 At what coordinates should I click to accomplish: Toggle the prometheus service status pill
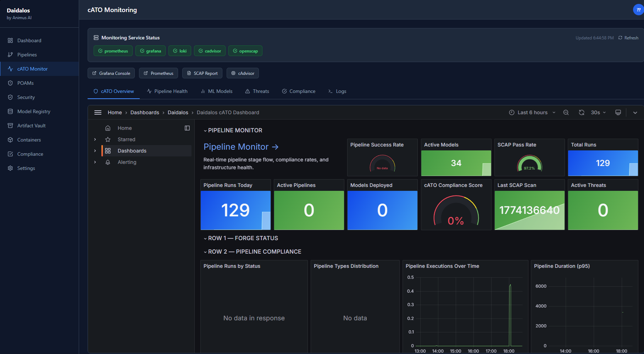coord(113,51)
